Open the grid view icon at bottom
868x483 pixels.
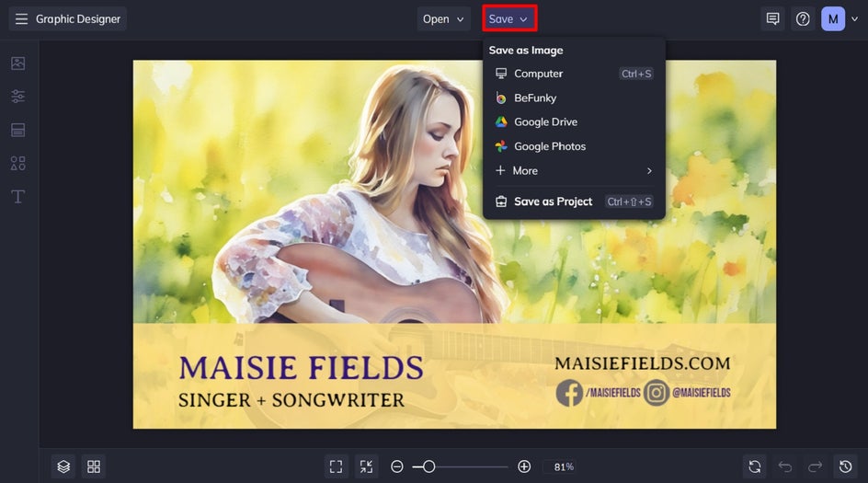[94, 466]
